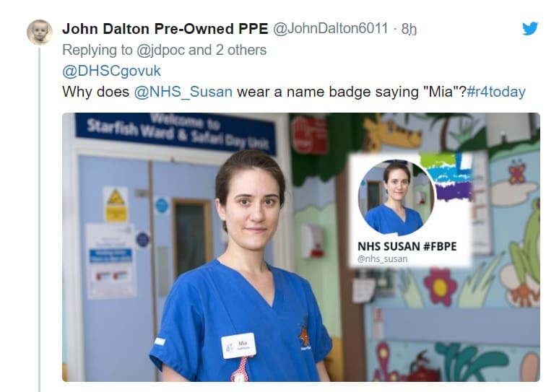Open the @JohnDalton6011 handle
Viewport: 559px width, 392px height.
[331, 28]
